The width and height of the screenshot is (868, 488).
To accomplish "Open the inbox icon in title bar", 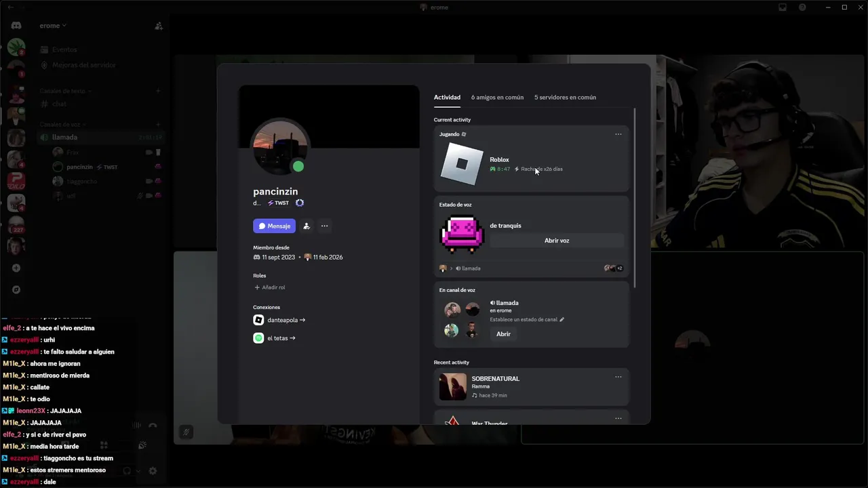I will [x=783, y=7].
